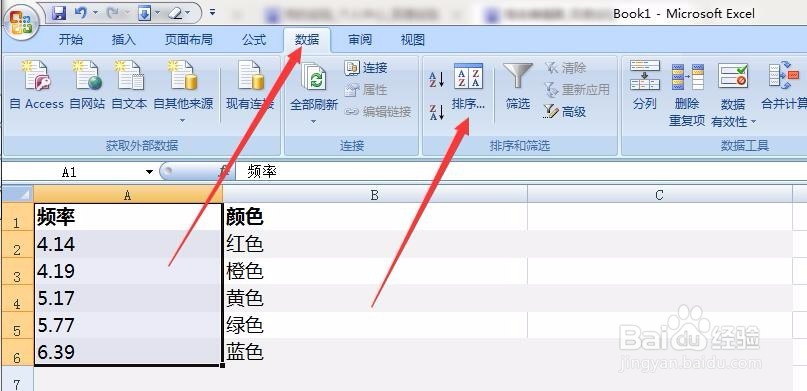
Task: Select column B header
Action: [x=375, y=194]
